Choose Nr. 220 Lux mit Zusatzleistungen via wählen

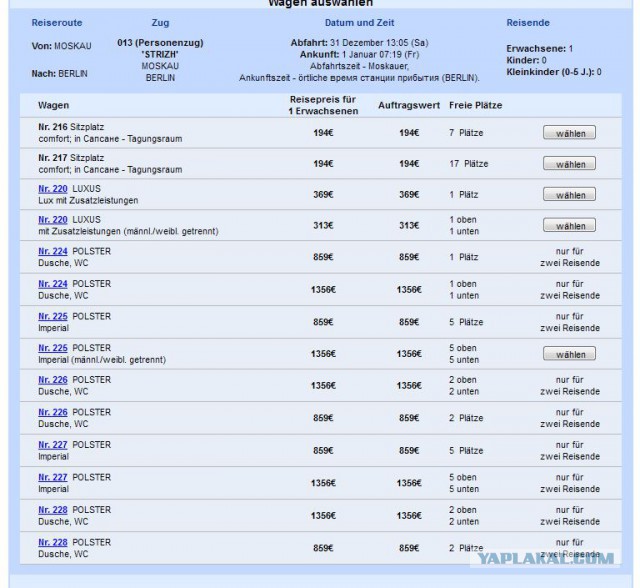click(569, 195)
